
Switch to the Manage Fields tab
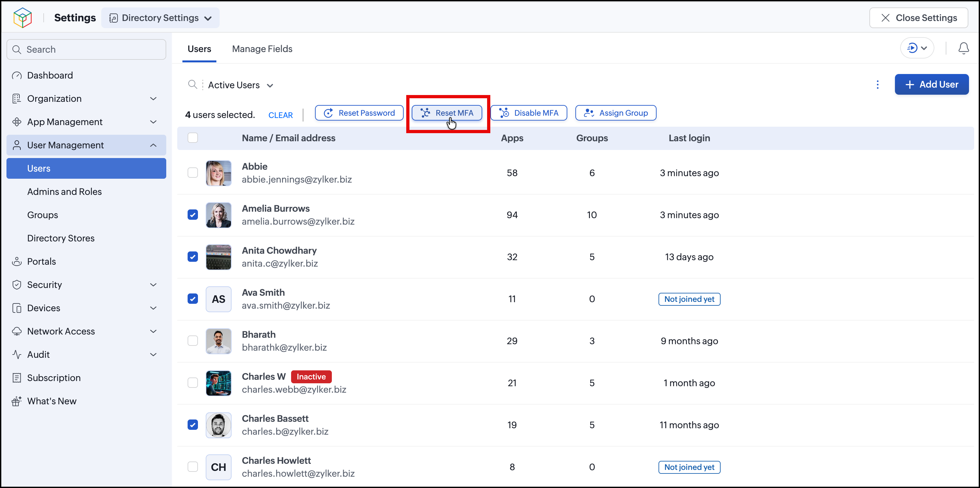point(262,49)
